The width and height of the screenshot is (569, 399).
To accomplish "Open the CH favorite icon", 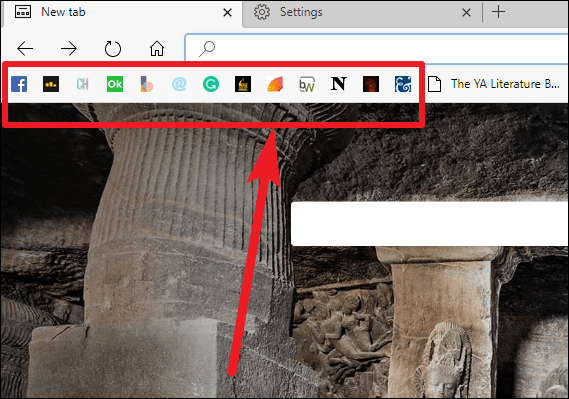I will point(83,84).
